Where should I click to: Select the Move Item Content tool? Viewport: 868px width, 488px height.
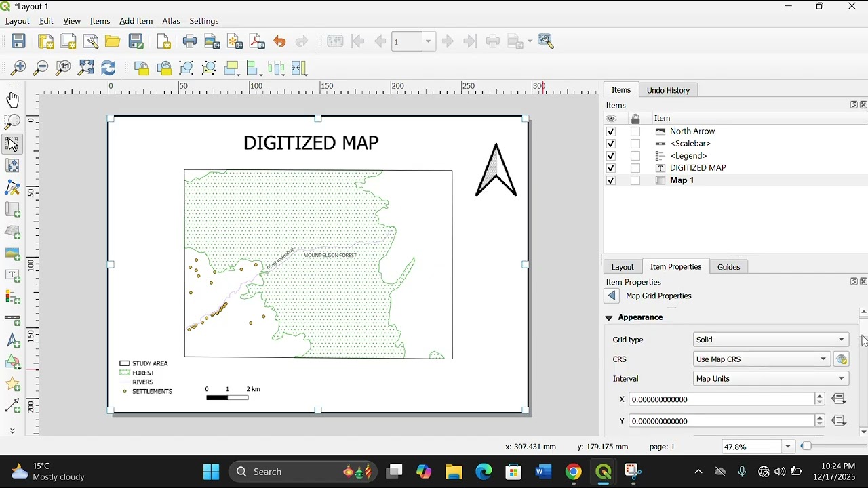click(12, 165)
